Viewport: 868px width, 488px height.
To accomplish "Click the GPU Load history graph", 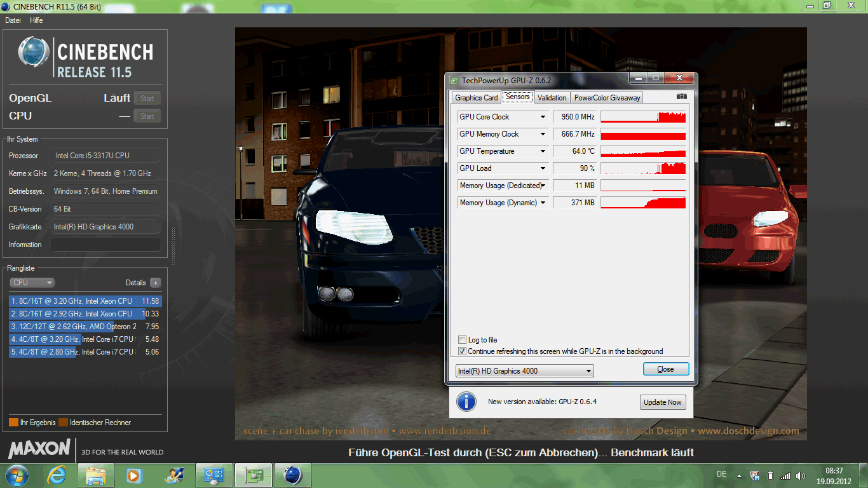I will [643, 168].
